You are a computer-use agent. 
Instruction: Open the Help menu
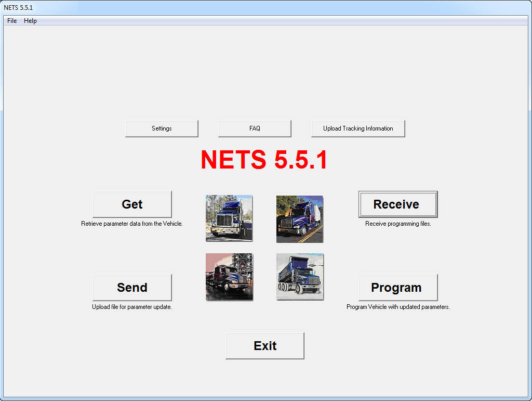30,21
